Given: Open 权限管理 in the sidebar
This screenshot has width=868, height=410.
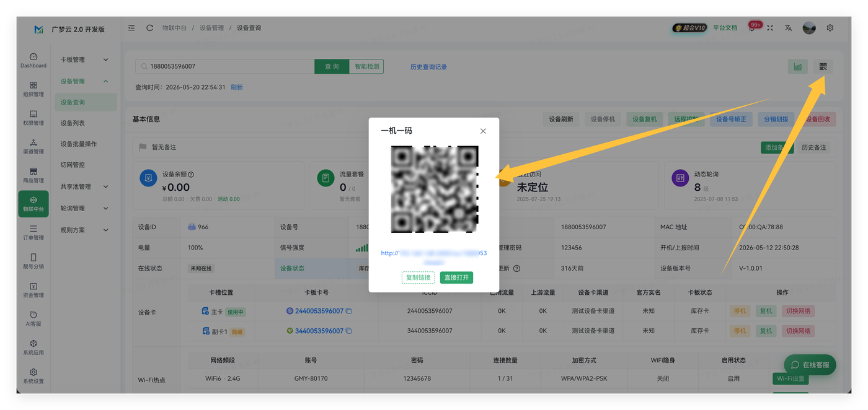Looking at the screenshot, I should coord(33,118).
